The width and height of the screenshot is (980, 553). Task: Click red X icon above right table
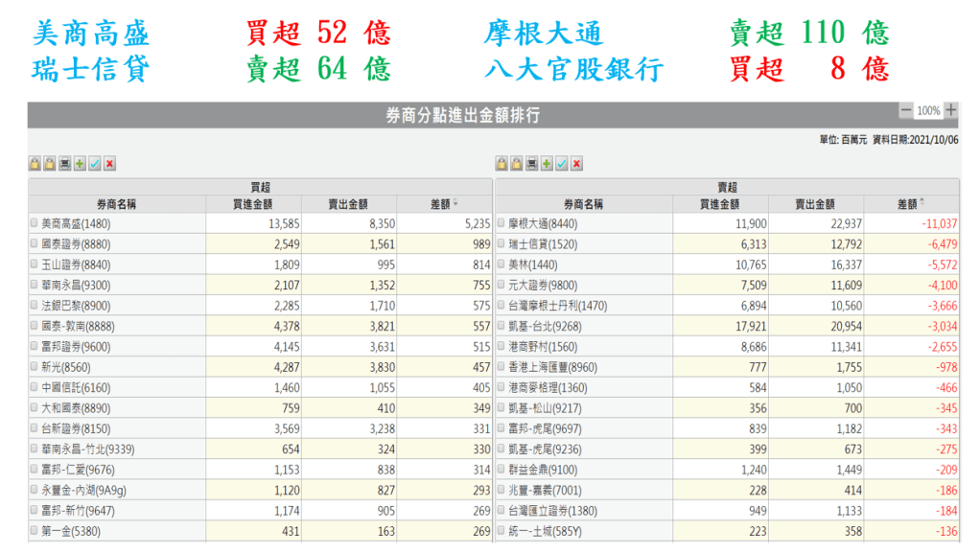[x=576, y=164]
